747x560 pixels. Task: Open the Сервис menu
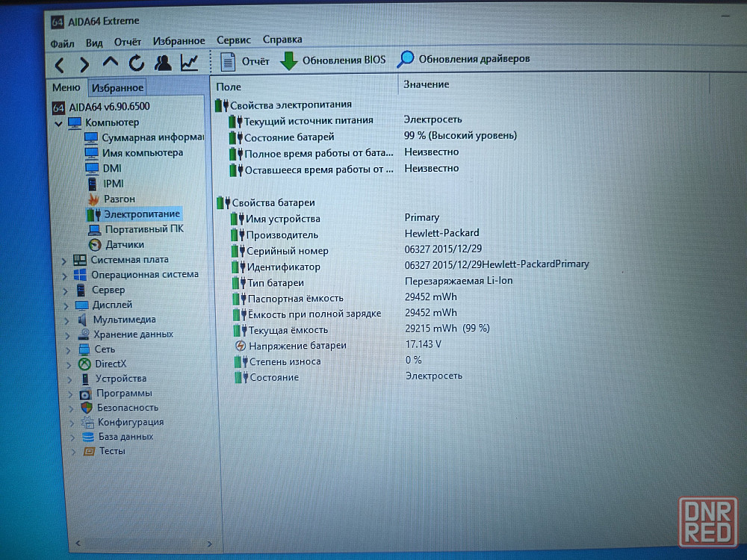[x=233, y=40]
